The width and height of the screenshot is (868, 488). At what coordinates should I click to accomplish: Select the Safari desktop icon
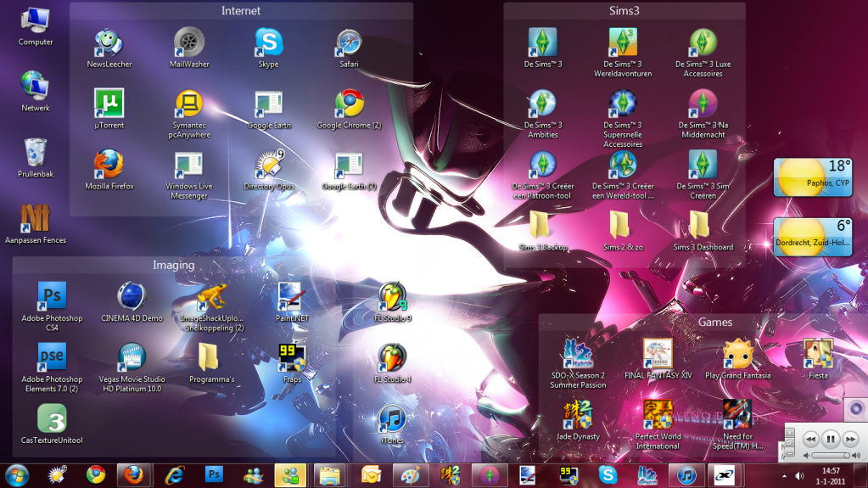349,48
